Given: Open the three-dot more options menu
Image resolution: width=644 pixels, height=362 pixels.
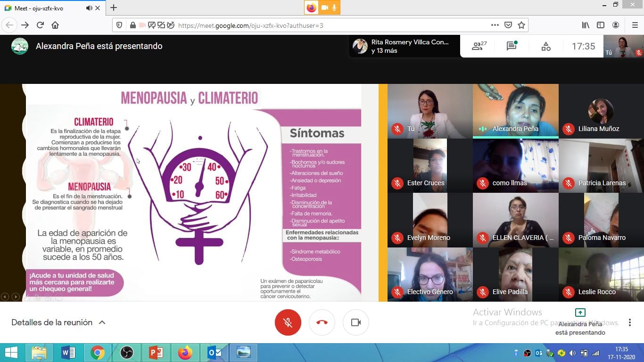Looking at the screenshot, I should pos(629,322).
